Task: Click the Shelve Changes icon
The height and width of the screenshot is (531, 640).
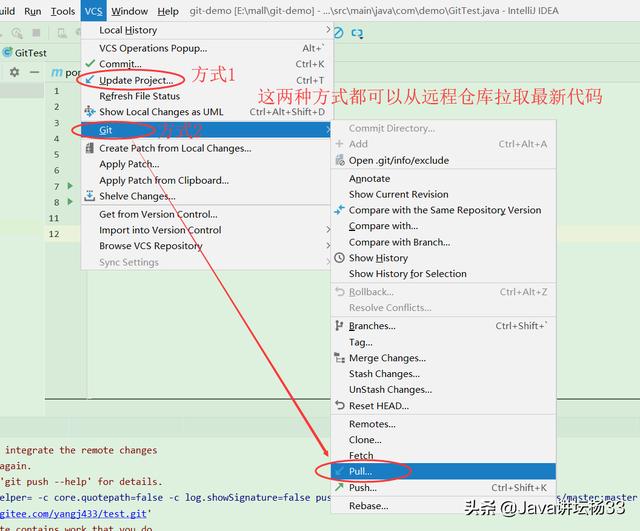Action: coord(90,196)
